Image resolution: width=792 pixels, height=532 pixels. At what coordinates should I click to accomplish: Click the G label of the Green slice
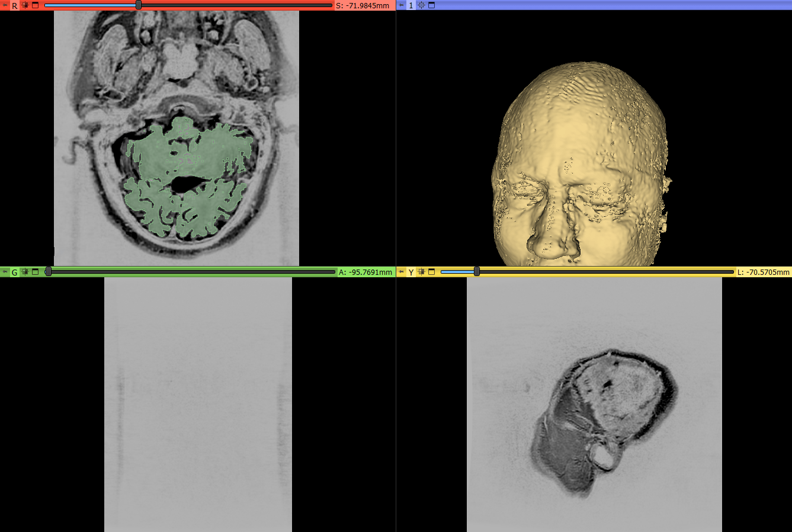pos(15,273)
